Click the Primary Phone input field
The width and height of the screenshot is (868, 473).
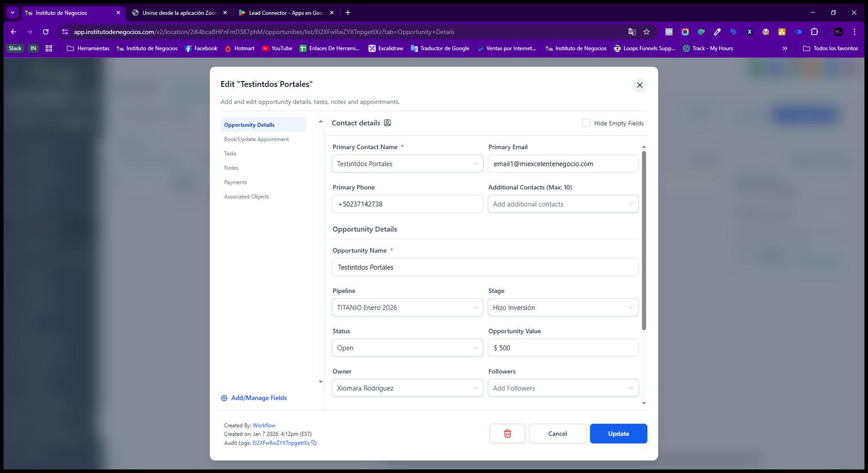point(407,204)
